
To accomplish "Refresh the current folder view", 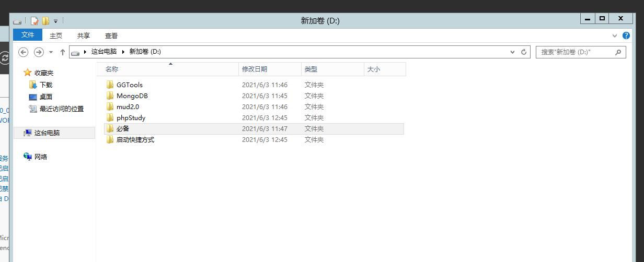I will click(524, 52).
